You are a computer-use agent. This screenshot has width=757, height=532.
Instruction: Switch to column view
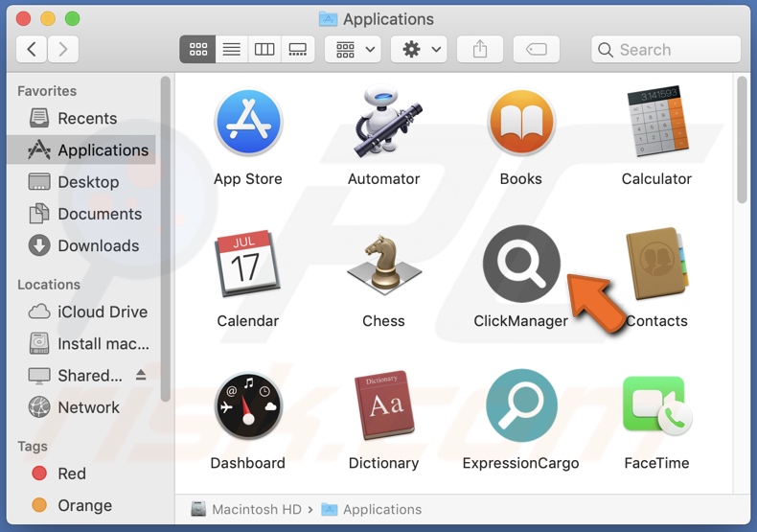(x=264, y=49)
